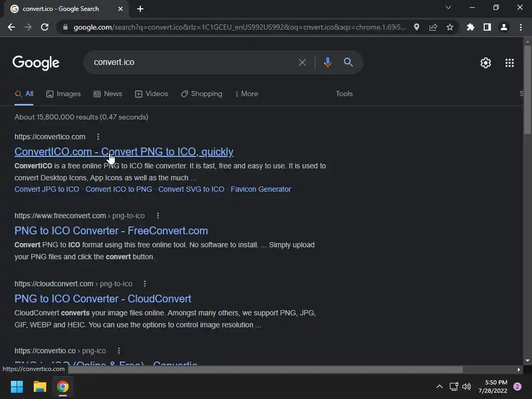This screenshot has height=399, width=532.
Task: View site information lock icon
Action: tap(65, 27)
